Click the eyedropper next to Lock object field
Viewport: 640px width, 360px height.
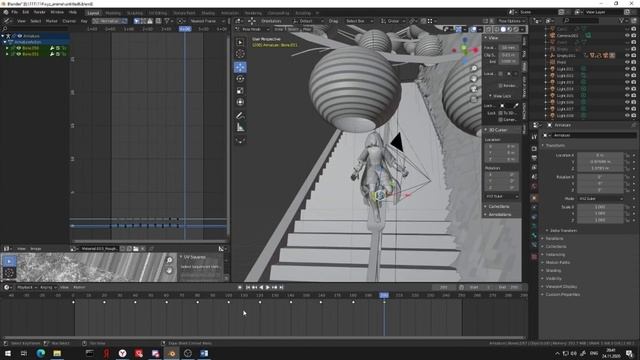[x=516, y=106]
